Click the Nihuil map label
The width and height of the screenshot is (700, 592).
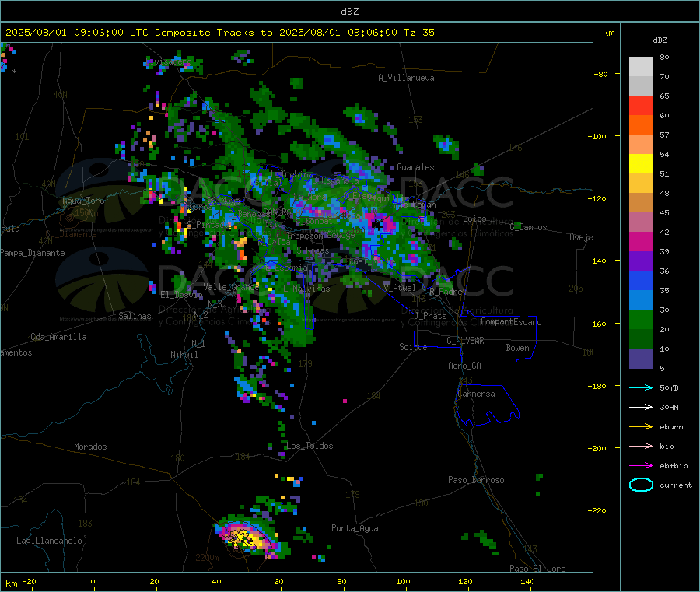[x=184, y=355]
